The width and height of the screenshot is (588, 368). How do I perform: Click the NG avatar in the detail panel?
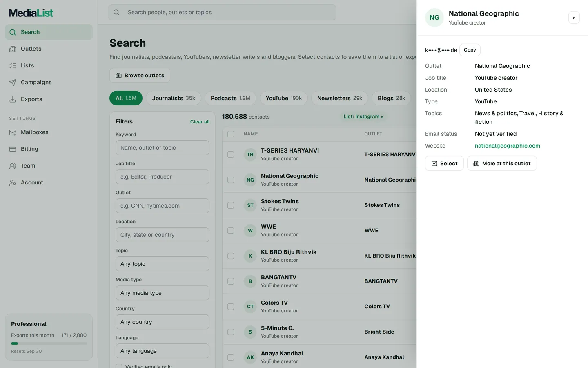[434, 18]
